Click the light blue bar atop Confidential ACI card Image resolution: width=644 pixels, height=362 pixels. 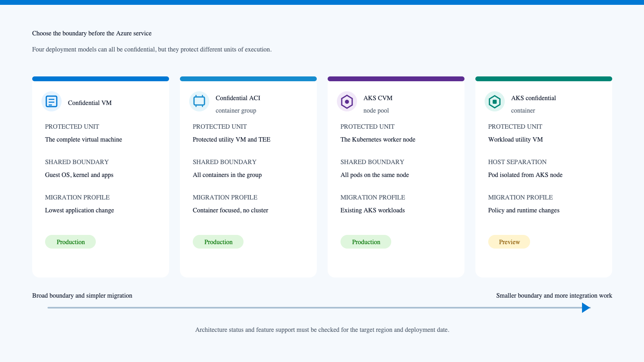point(248,79)
